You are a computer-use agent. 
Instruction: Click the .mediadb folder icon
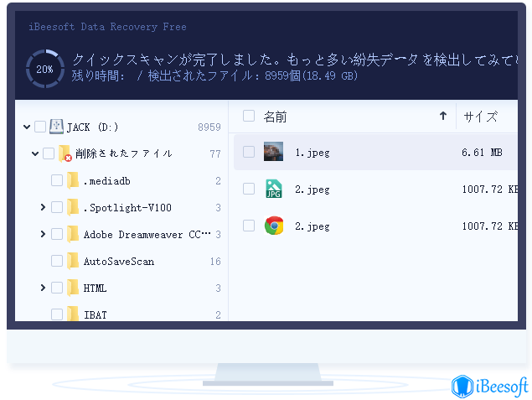(x=73, y=180)
